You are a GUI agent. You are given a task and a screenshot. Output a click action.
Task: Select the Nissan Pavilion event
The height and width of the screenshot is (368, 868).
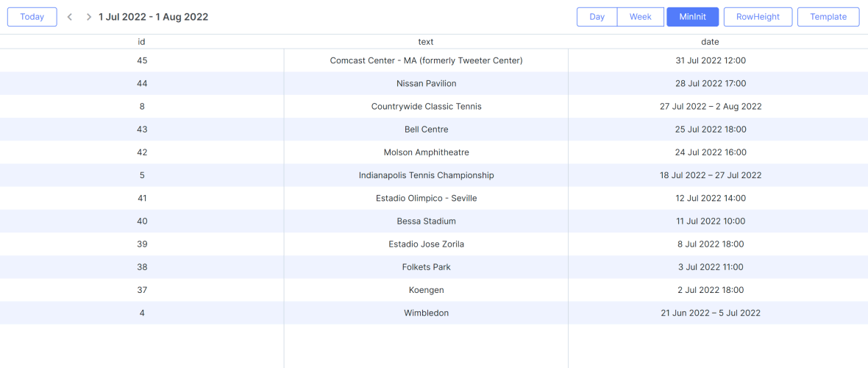(x=426, y=83)
